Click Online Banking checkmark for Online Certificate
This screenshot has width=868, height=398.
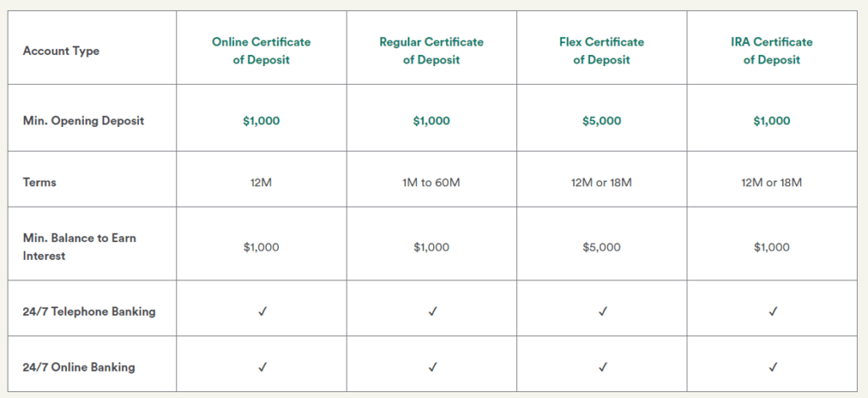click(x=263, y=367)
